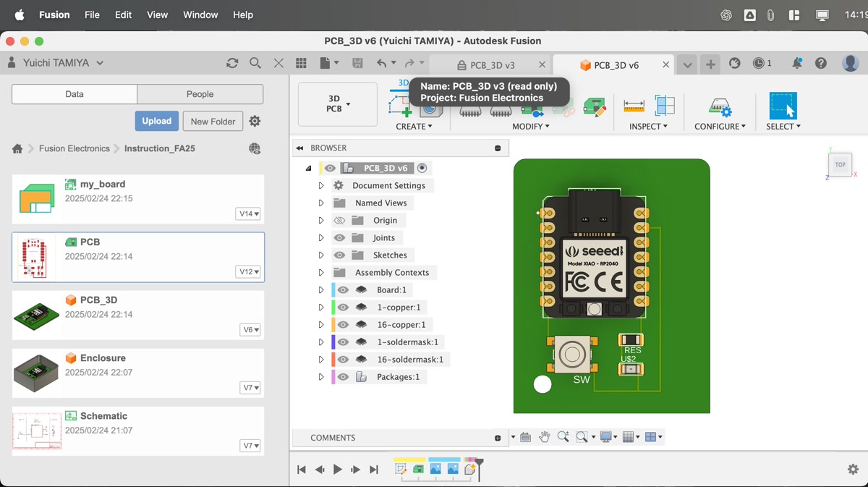
Task: Open version V12 dropdown for PCB
Action: pos(248,272)
